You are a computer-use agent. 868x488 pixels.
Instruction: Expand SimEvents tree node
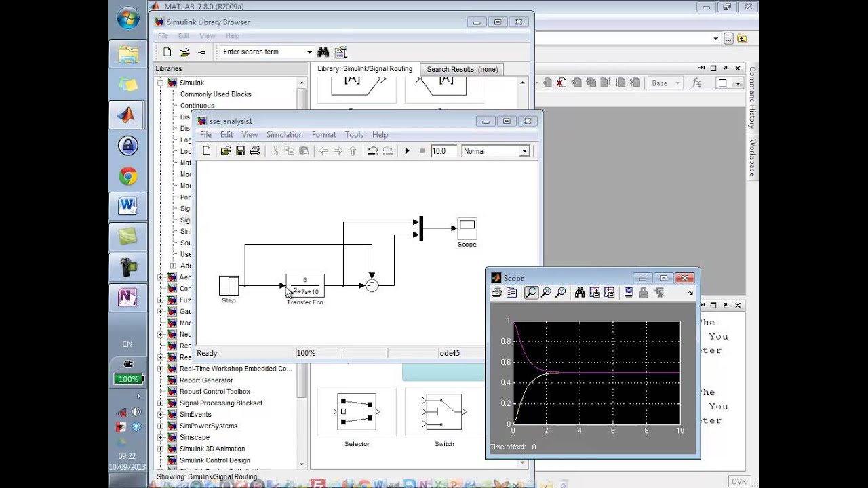pos(161,415)
